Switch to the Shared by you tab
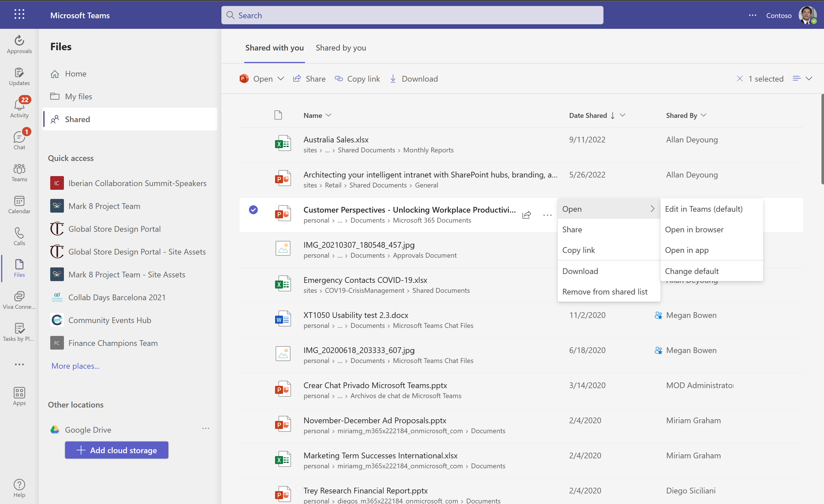The width and height of the screenshot is (824, 504). click(340, 48)
